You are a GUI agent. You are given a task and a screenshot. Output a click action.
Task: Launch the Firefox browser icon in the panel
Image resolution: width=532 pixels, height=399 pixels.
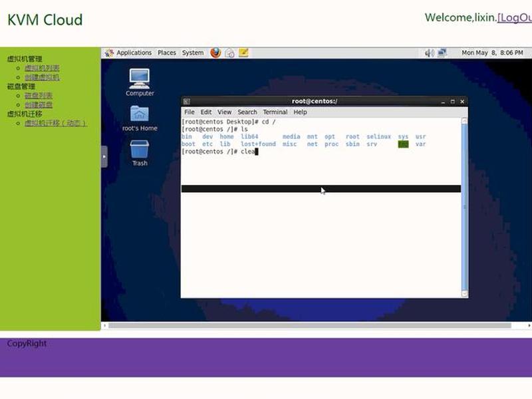coord(215,53)
